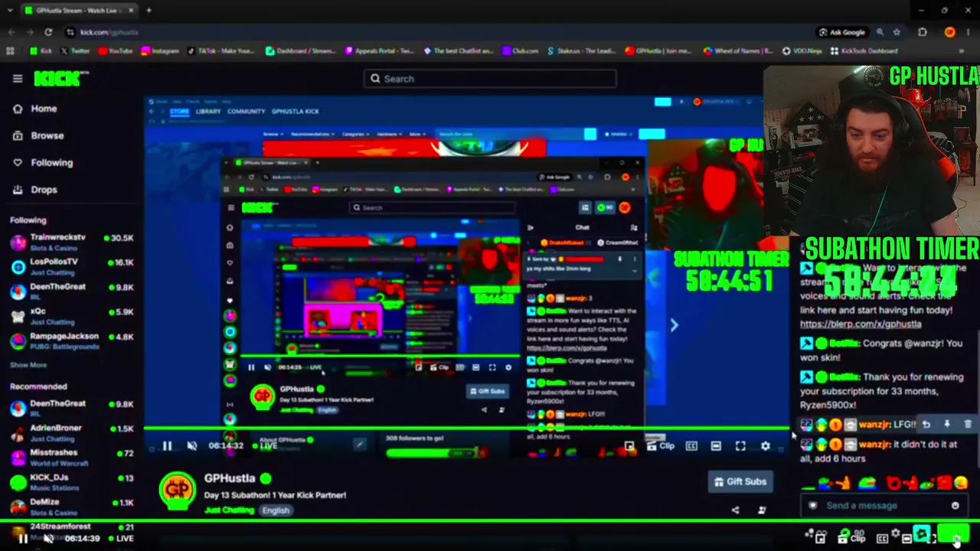Viewport: 980px width, 551px height.
Task: Open the KickTools Dashboard bookmark
Action: tap(864, 51)
